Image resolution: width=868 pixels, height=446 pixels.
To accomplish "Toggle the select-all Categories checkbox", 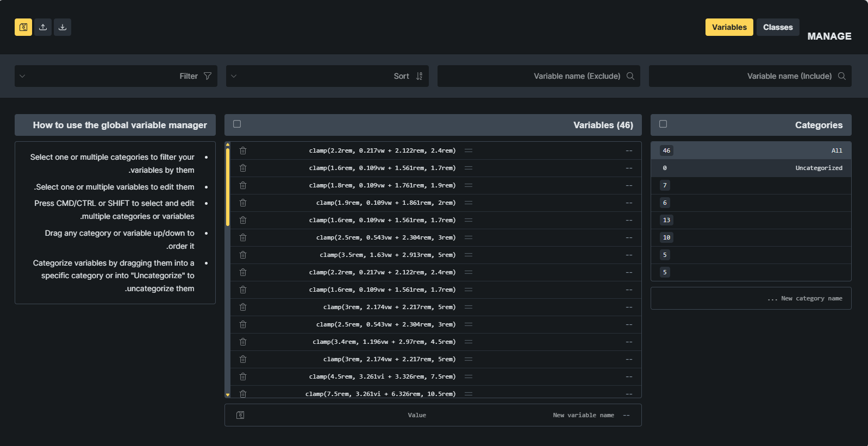I will (663, 124).
